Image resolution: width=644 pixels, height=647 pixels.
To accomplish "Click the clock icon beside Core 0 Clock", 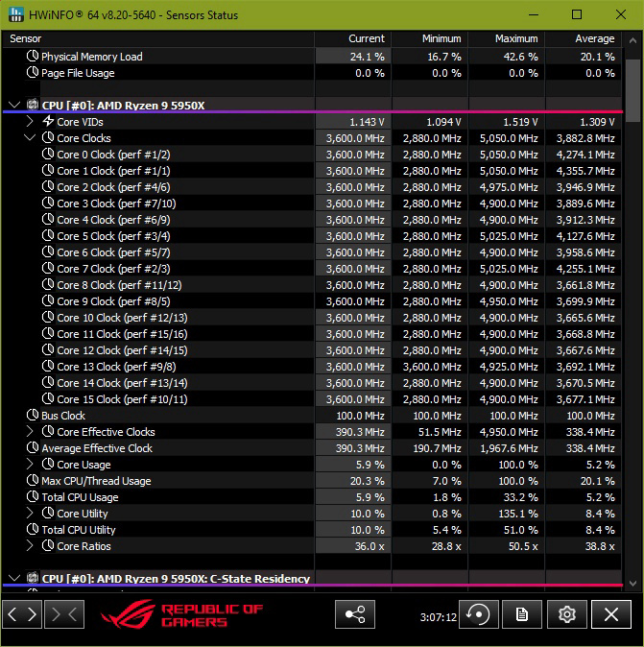I will click(48, 154).
